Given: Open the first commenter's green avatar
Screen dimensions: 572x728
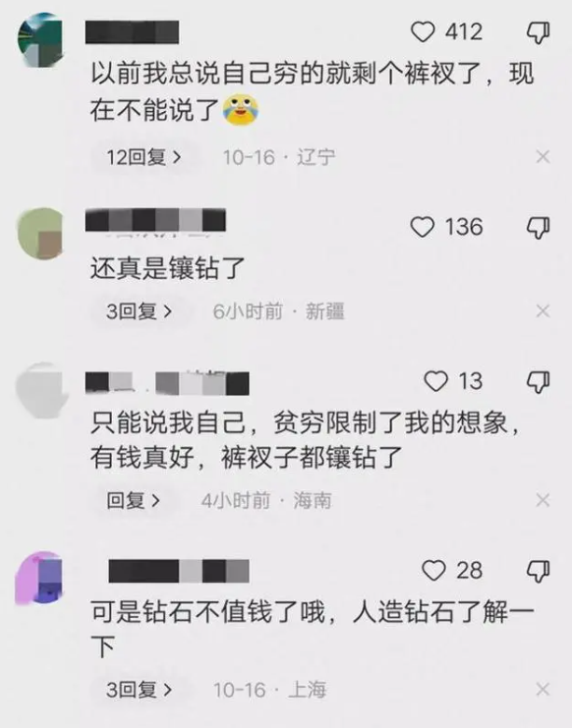Looking at the screenshot, I should click(40, 39).
